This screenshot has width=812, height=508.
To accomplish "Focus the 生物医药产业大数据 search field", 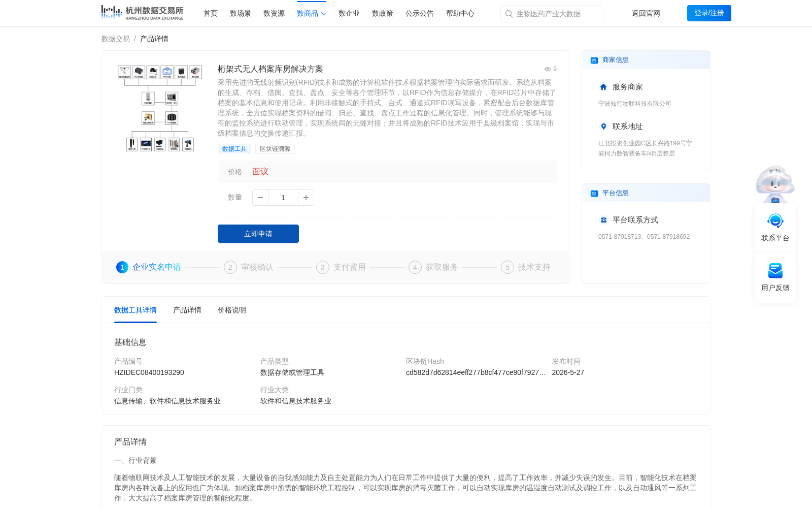I will pyautogui.click(x=552, y=14).
